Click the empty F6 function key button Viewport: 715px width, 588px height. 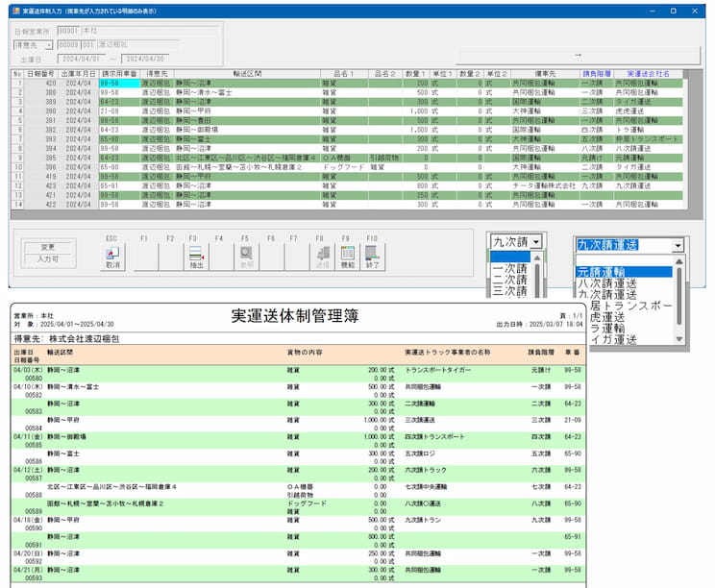point(271,257)
